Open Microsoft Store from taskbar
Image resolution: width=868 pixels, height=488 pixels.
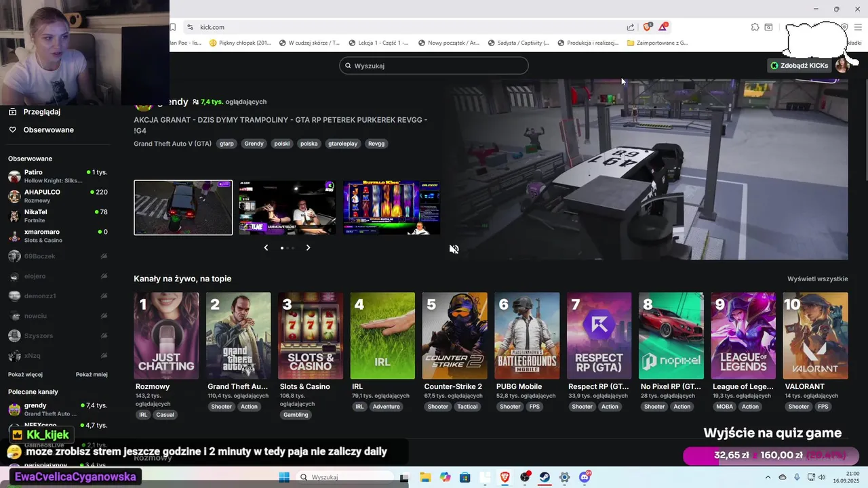(465, 477)
